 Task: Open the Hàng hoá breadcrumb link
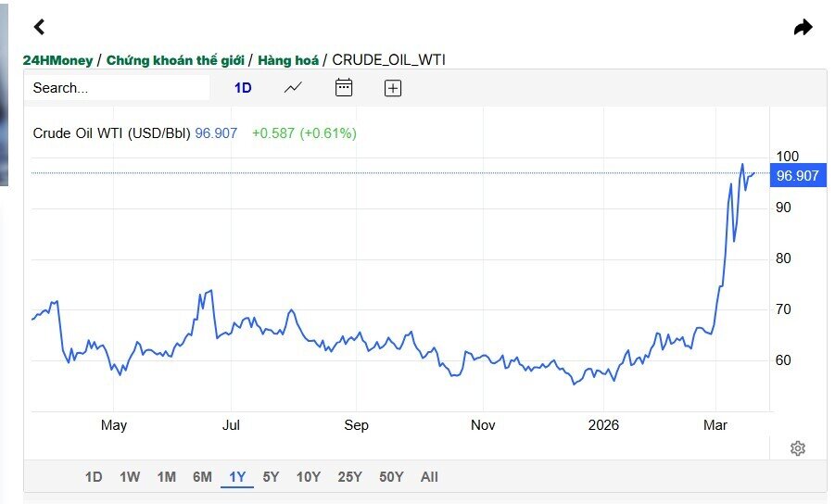pyautogui.click(x=288, y=60)
